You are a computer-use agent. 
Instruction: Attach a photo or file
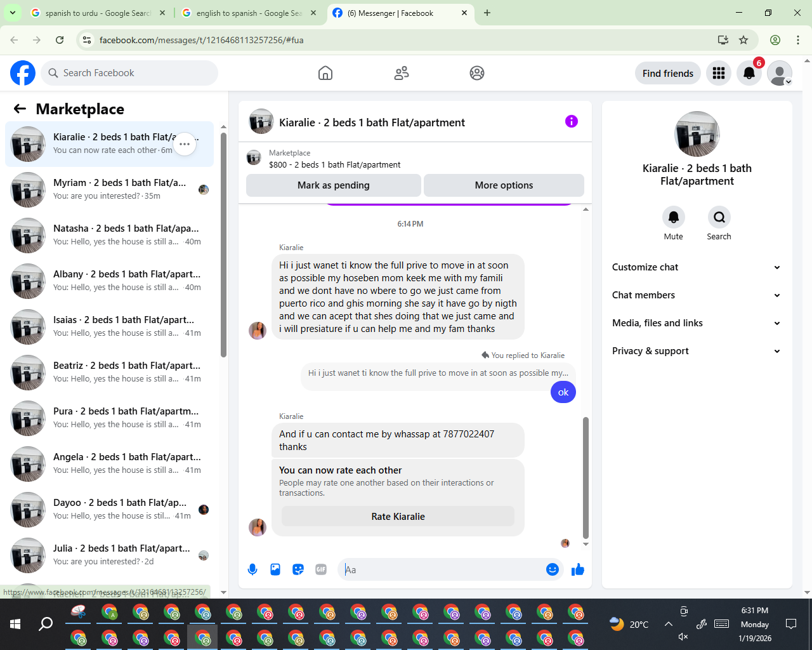pyautogui.click(x=275, y=569)
